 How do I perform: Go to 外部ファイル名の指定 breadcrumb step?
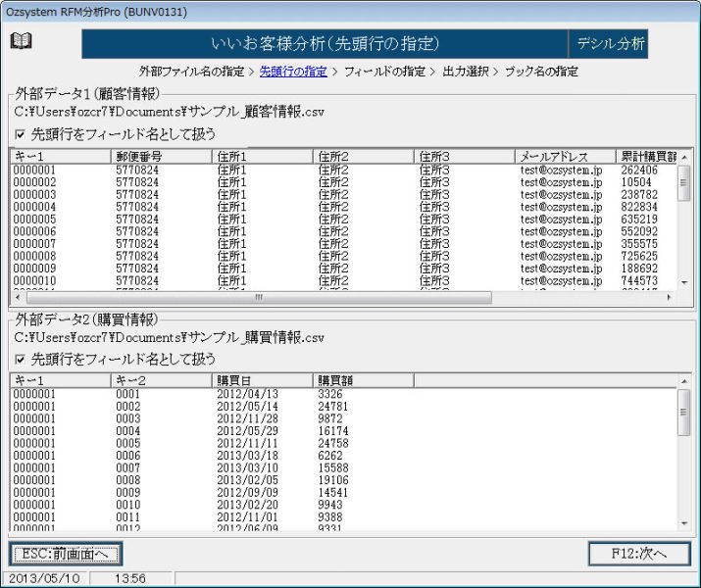(191, 72)
